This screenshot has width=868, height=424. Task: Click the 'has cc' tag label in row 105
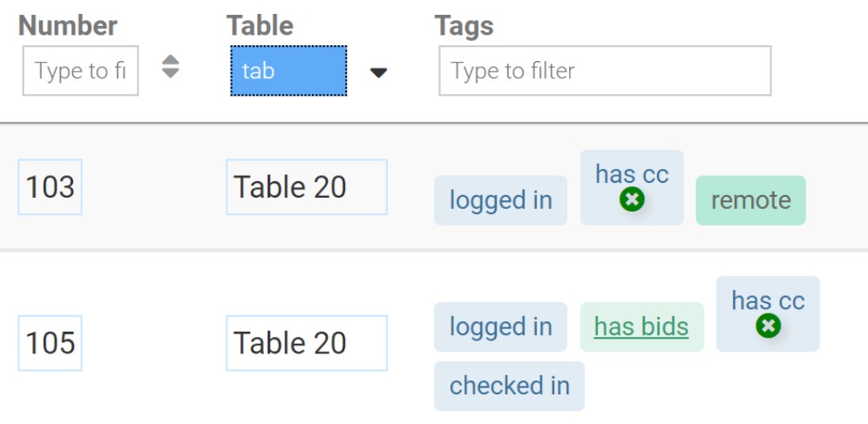[x=768, y=301]
